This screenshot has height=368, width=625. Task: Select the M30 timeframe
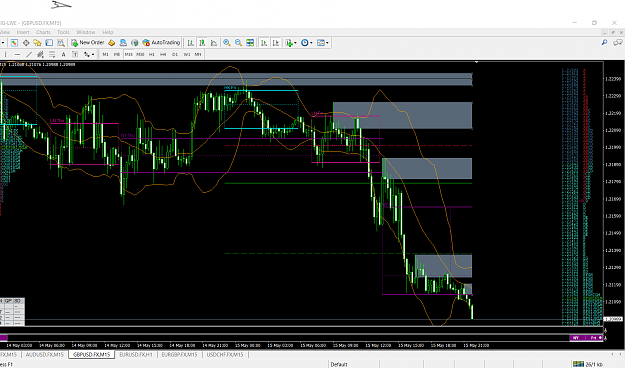140,54
